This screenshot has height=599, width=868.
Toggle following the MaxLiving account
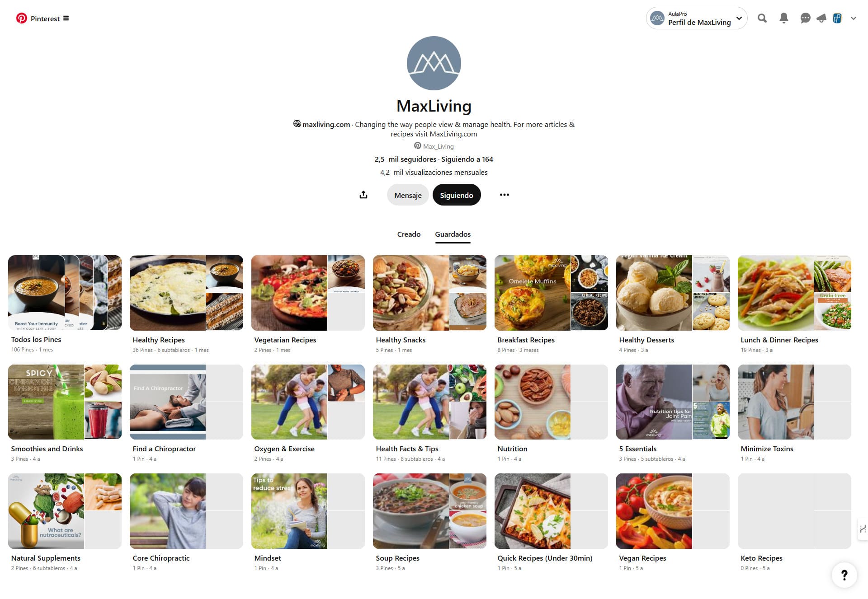pos(457,194)
